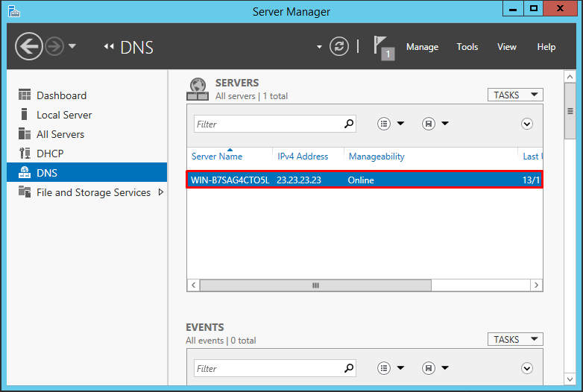Screen dimensions: 583x392
Task: Click main vertical scrollbar up arrow
Action: click(570, 77)
